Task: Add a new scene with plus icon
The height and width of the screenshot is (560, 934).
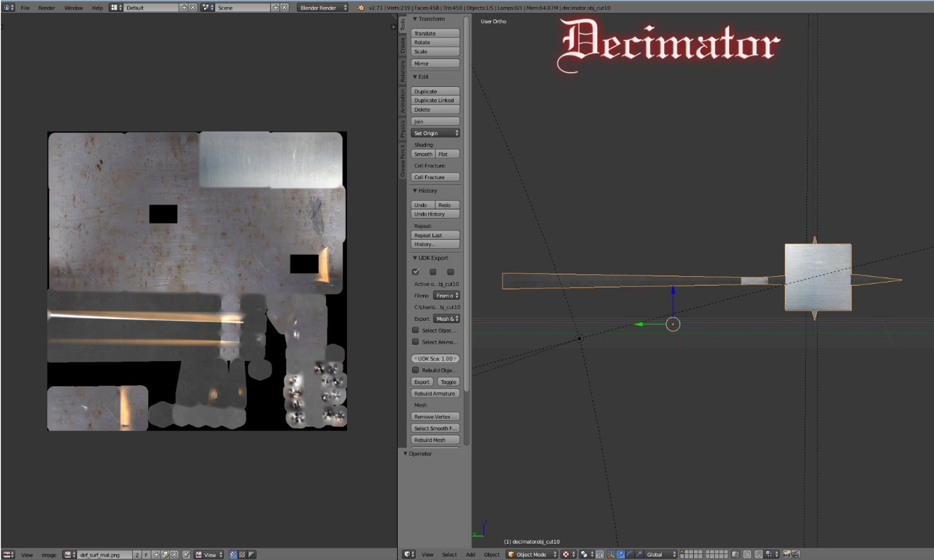Action: coord(276,8)
